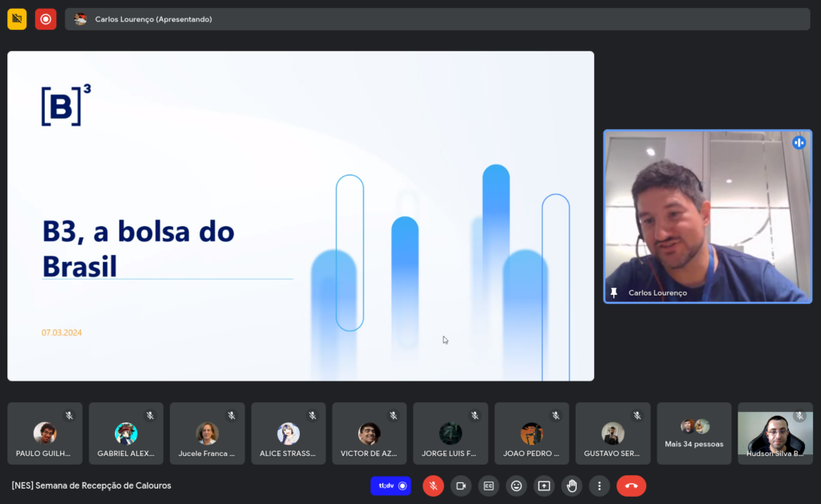The width and height of the screenshot is (821, 504).
Task: Select the ALICE STRASS... participant tile
Action: 288,433
